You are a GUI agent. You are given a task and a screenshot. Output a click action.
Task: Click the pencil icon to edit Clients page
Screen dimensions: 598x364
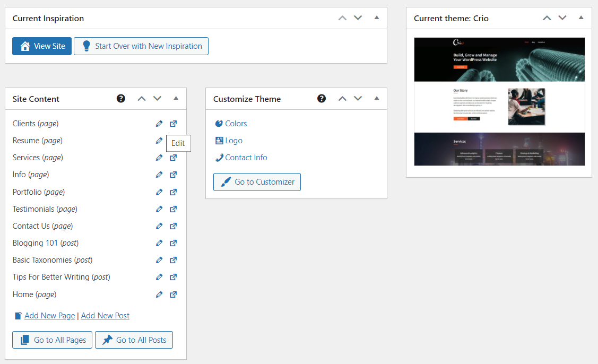point(159,123)
